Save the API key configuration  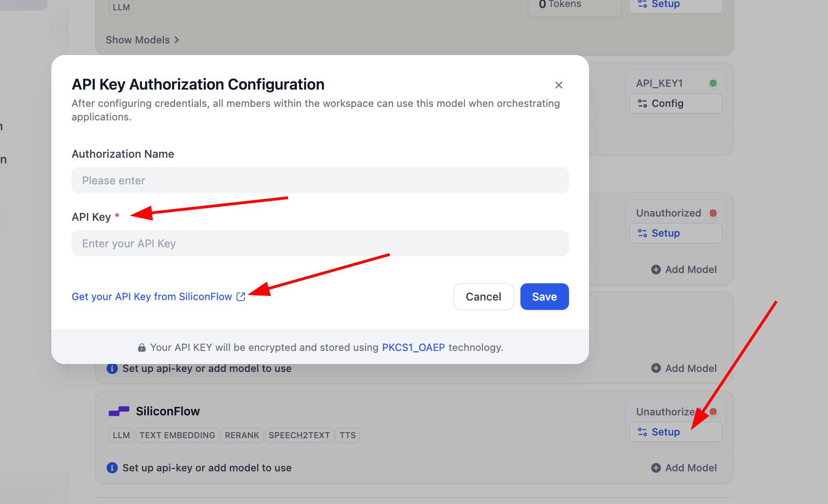pyautogui.click(x=544, y=297)
